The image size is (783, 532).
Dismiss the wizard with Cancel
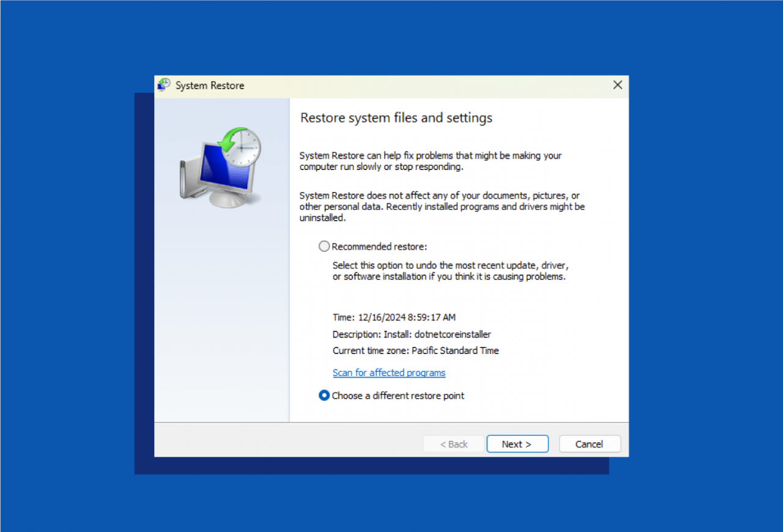click(589, 444)
